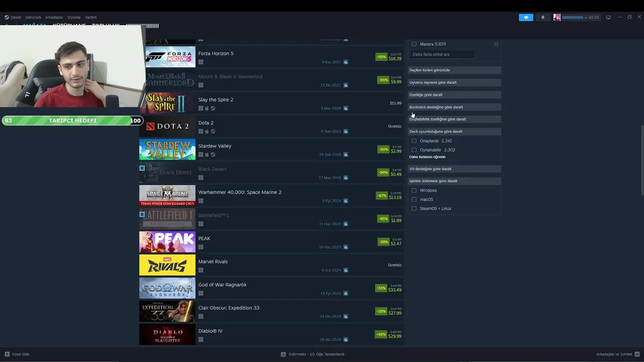Expand Özelliğe göre daralt filter
Image resolution: width=644 pixels, height=362 pixels.
coord(454,95)
